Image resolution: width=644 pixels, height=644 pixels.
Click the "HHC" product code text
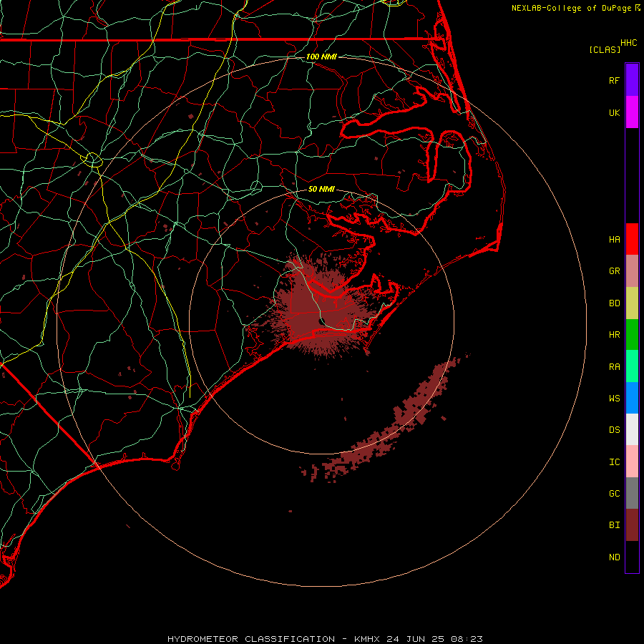coord(628,43)
